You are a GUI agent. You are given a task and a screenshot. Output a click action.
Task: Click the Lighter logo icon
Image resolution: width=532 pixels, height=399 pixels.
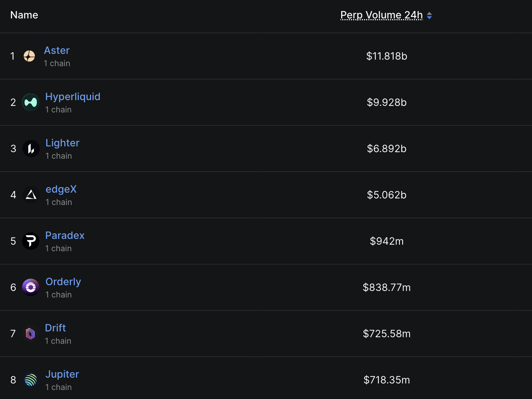point(31,149)
